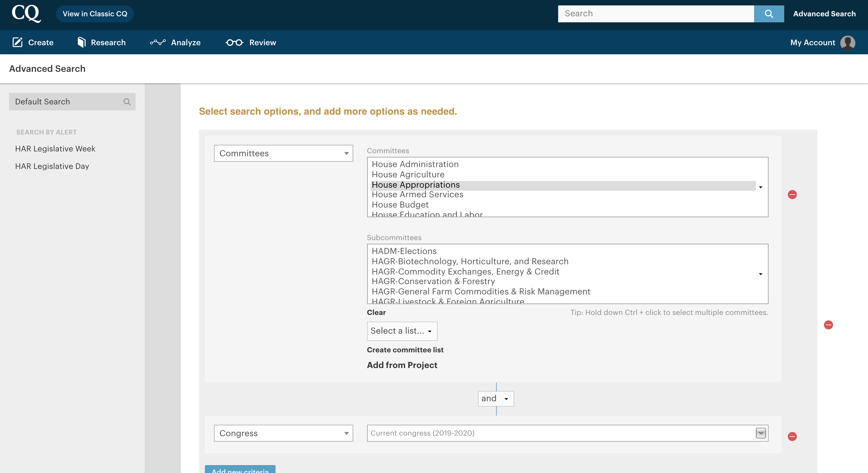Open the Committees criteria type dropdown
Viewport: 868px width, 473px height.
(x=283, y=153)
